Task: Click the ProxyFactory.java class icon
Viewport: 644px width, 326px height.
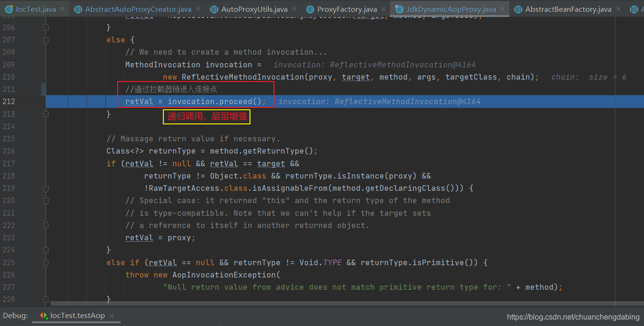Action: (310, 9)
